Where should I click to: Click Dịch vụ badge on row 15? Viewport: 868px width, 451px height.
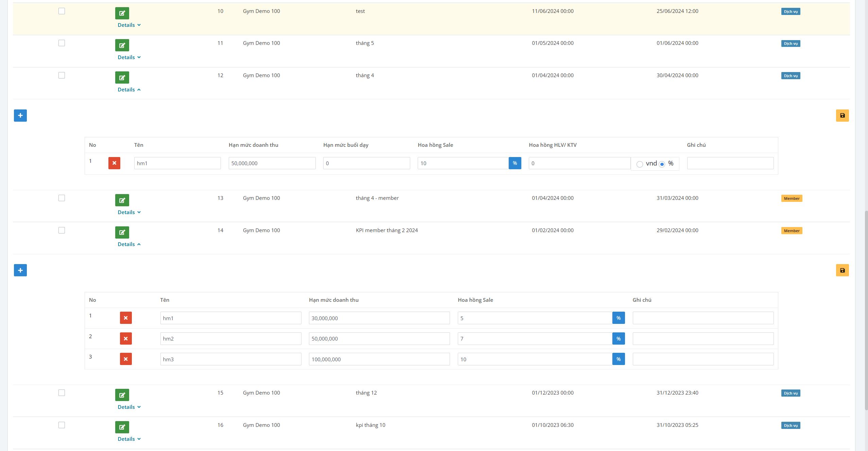click(x=791, y=393)
